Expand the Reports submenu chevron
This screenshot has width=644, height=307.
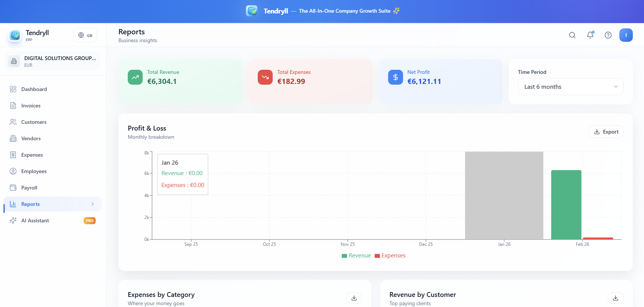[93, 204]
